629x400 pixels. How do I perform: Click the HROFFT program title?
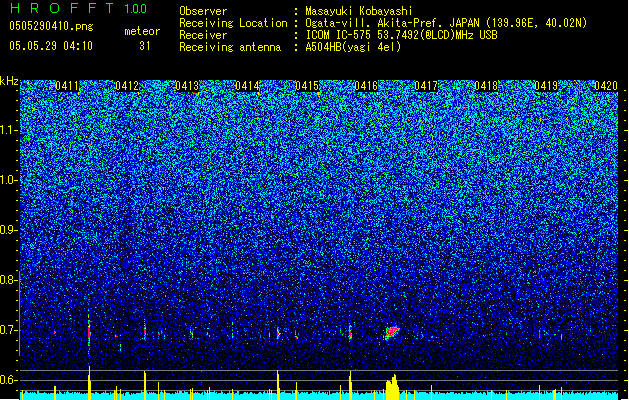pos(62,8)
